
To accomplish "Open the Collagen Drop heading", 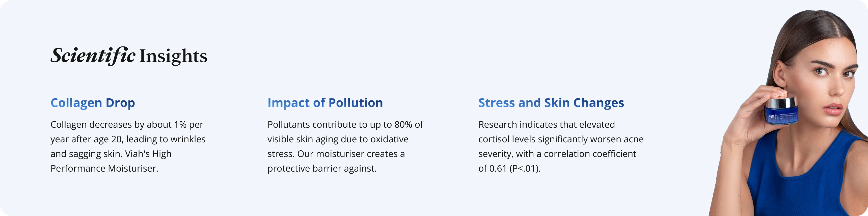I will tap(93, 103).
